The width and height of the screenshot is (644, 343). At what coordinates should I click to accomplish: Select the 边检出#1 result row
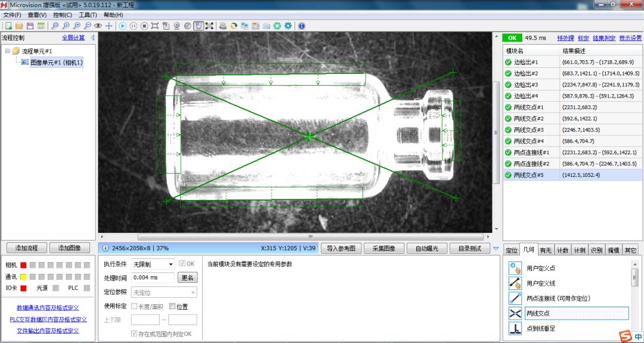(573, 63)
